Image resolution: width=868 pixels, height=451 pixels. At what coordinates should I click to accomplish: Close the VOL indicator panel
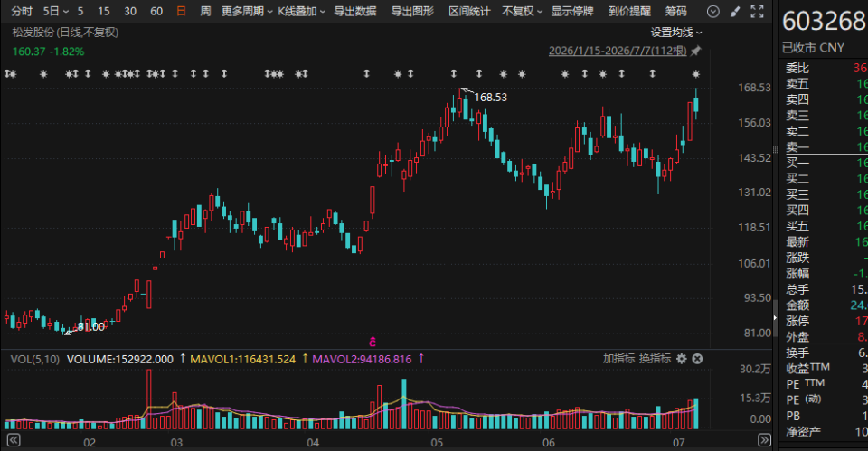(697, 359)
